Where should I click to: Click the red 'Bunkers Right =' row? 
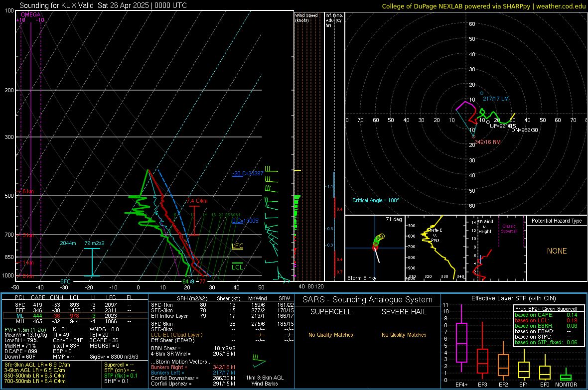pos(193,367)
